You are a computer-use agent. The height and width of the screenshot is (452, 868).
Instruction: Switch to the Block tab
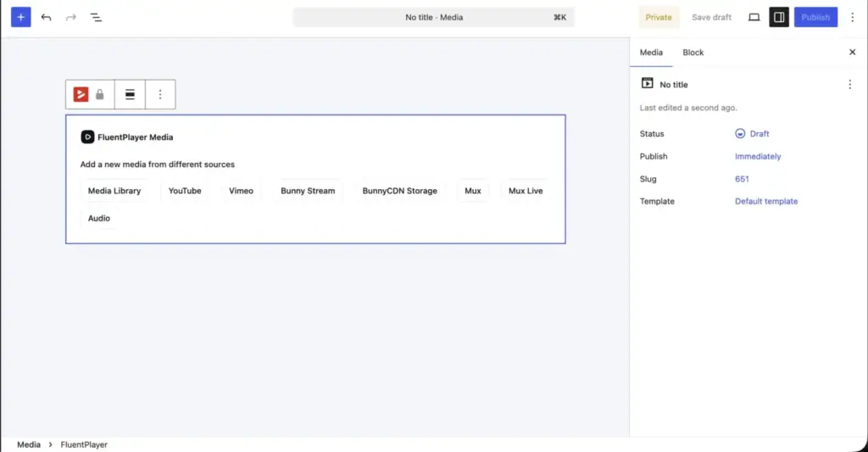point(693,52)
